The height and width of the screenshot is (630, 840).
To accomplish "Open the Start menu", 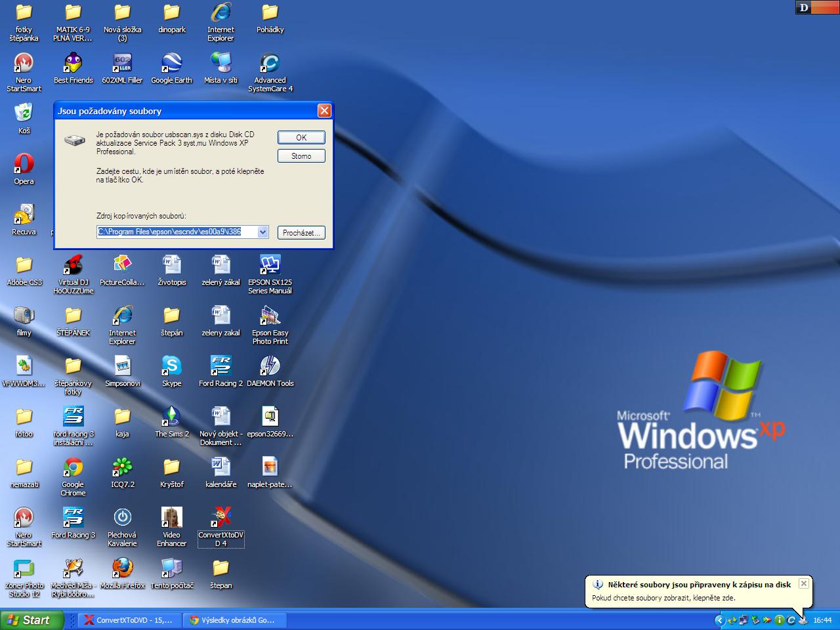I will point(32,620).
